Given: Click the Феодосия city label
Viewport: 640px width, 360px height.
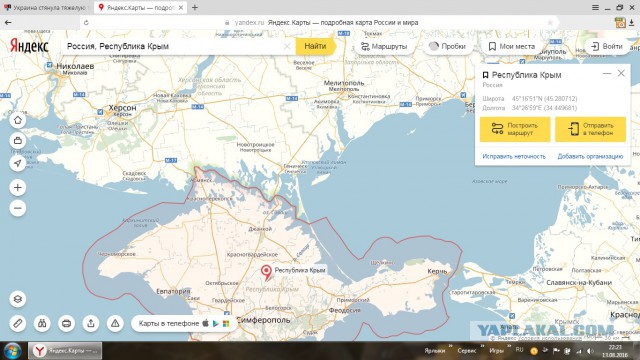Looking at the screenshot, I should click(344, 310).
